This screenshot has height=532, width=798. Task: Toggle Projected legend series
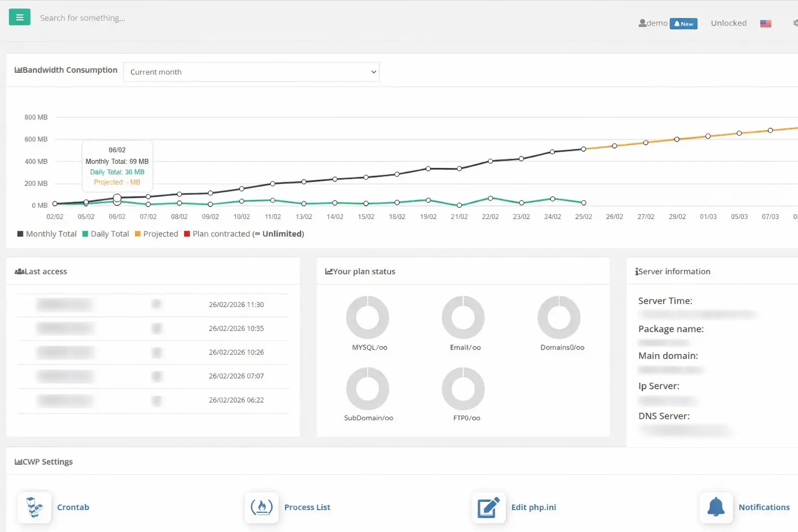(156, 234)
